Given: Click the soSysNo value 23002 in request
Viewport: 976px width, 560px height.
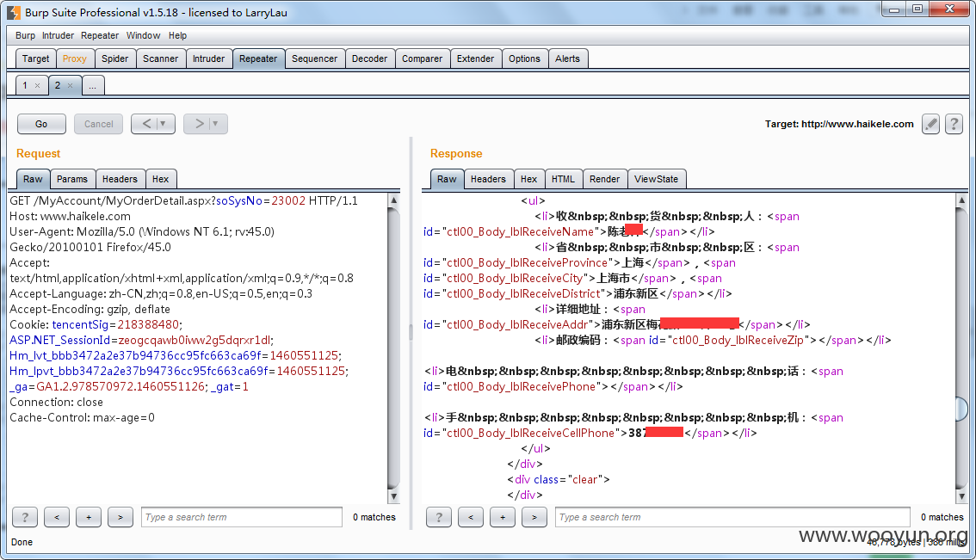Looking at the screenshot, I should pyautogui.click(x=289, y=200).
